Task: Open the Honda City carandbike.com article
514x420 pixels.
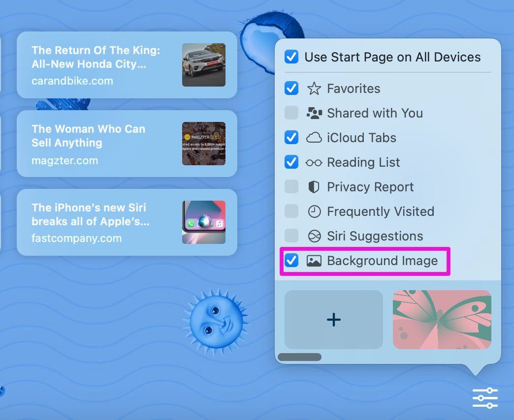Action: (x=127, y=65)
